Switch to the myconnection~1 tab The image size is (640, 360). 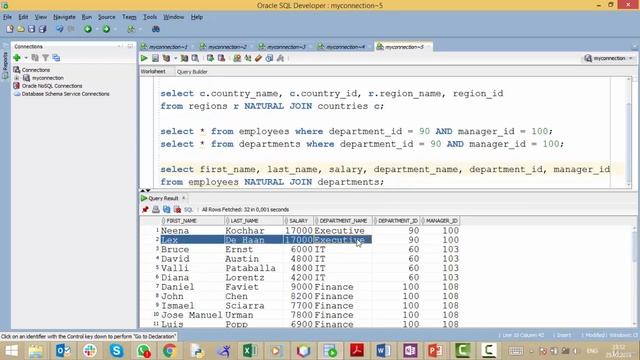click(167, 47)
